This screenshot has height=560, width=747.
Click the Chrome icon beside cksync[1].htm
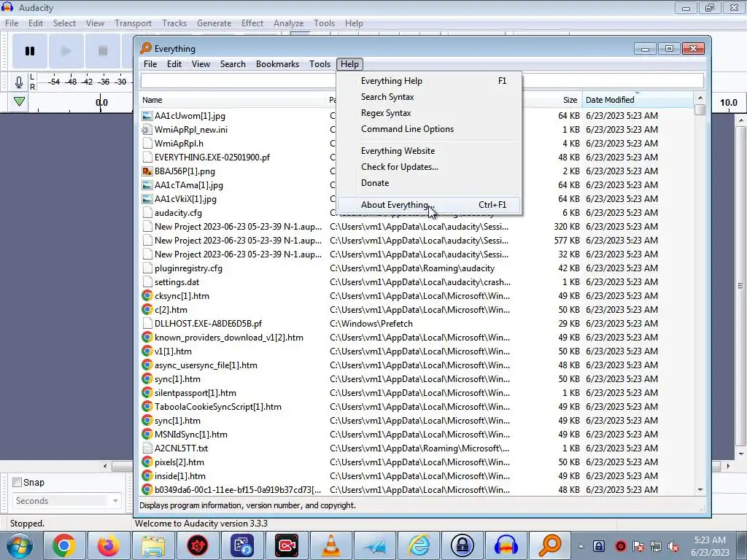147,296
